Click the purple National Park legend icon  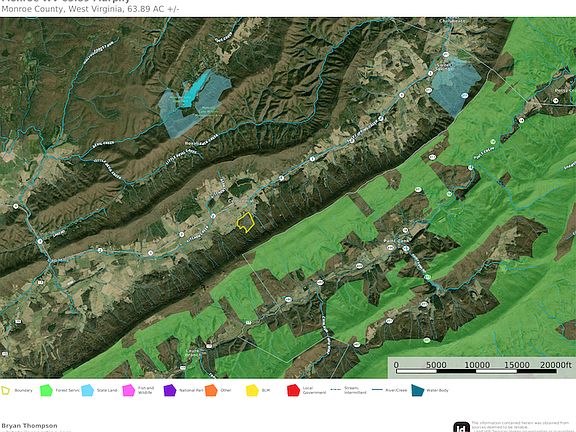coord(170,390)
